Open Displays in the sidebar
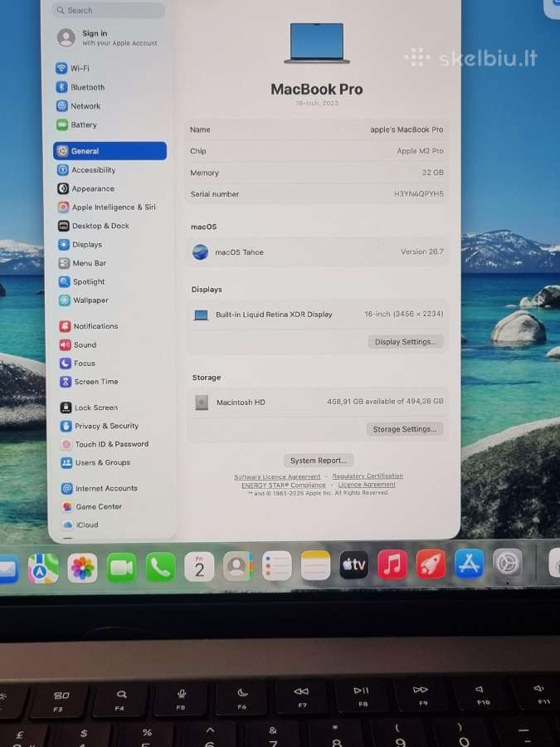The height and width of the screenshot is (747, 560). point(80,244)
